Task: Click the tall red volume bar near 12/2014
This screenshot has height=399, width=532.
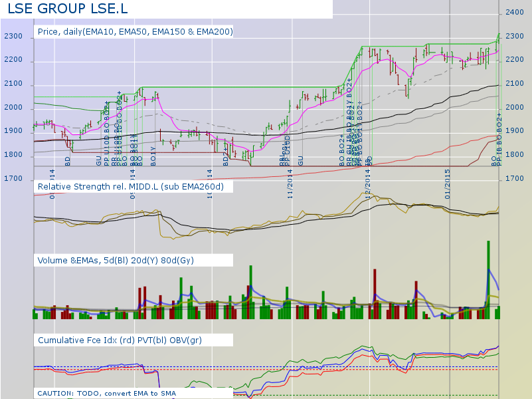Action: pos(375,294)
